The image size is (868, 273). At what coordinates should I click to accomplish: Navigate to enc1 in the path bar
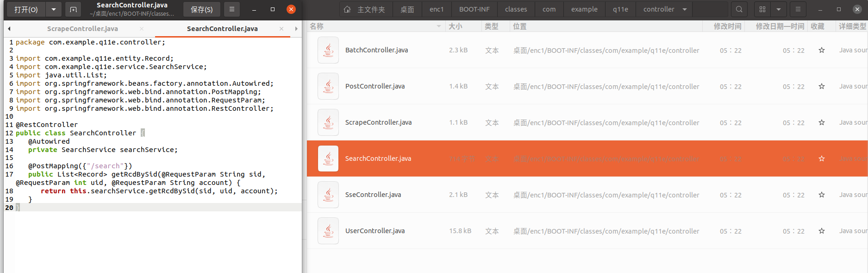click(437, 9)
